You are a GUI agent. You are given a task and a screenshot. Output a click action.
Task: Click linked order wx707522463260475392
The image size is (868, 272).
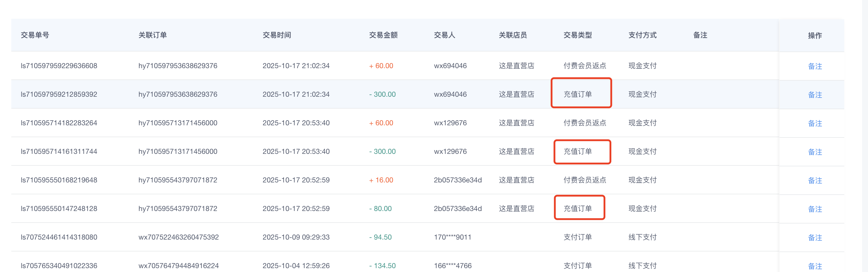179,237
